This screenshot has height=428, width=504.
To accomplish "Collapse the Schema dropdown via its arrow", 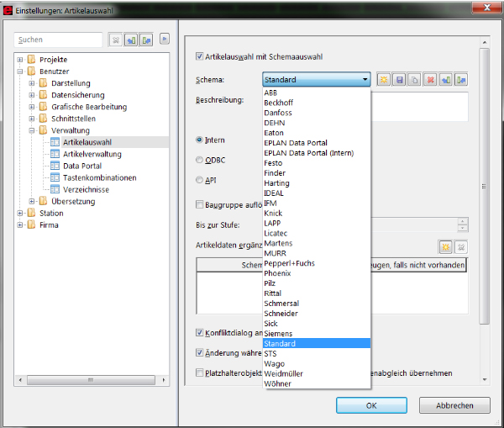I will click(365, 80).
